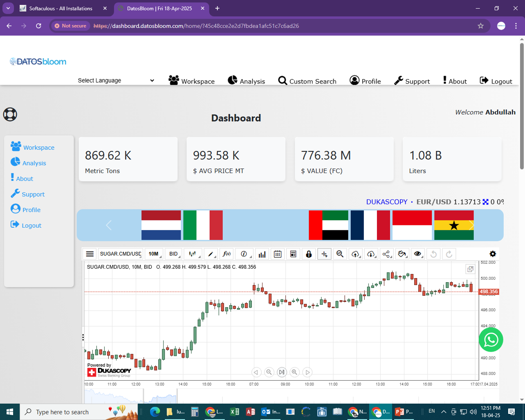Click the calendar icon in chart toolbar
525x420 pixels.
point(278,254)
